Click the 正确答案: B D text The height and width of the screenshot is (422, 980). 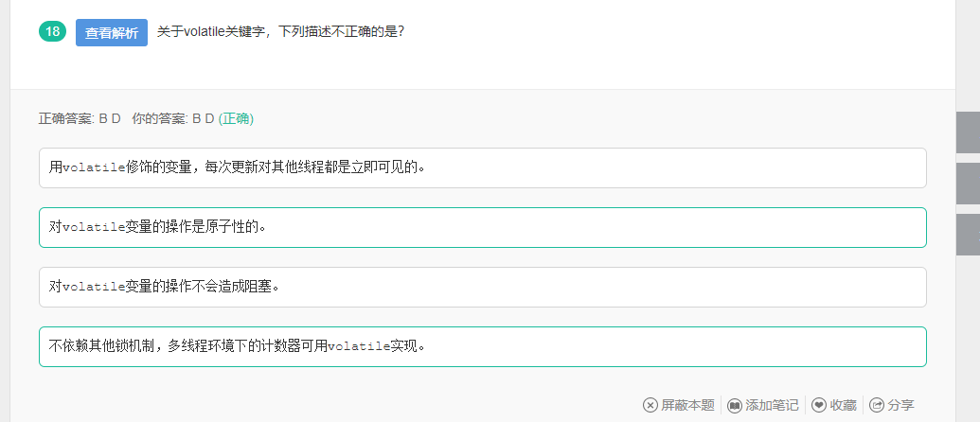click(x=80, y=119)
